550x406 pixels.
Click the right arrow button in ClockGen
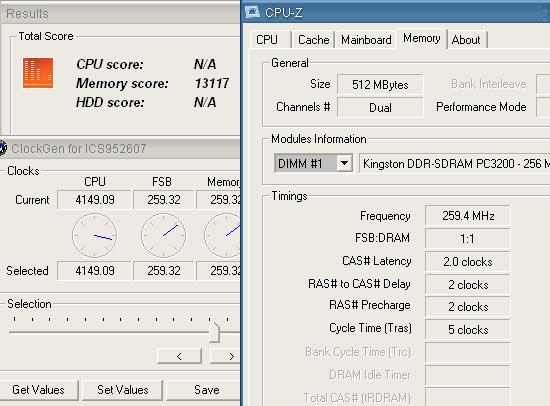click(225, 357)
